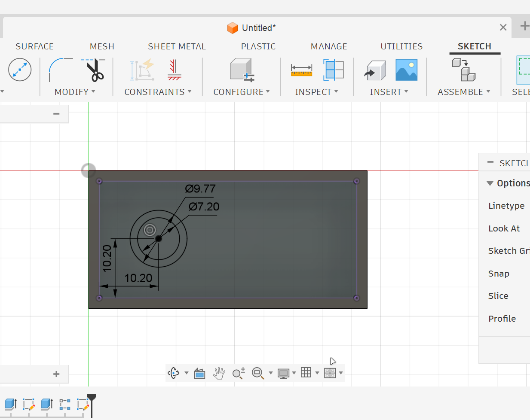The height and width of the screenshot is (420, 530).
Task: Click the sketch origin point
Action: tap(89, 170)
